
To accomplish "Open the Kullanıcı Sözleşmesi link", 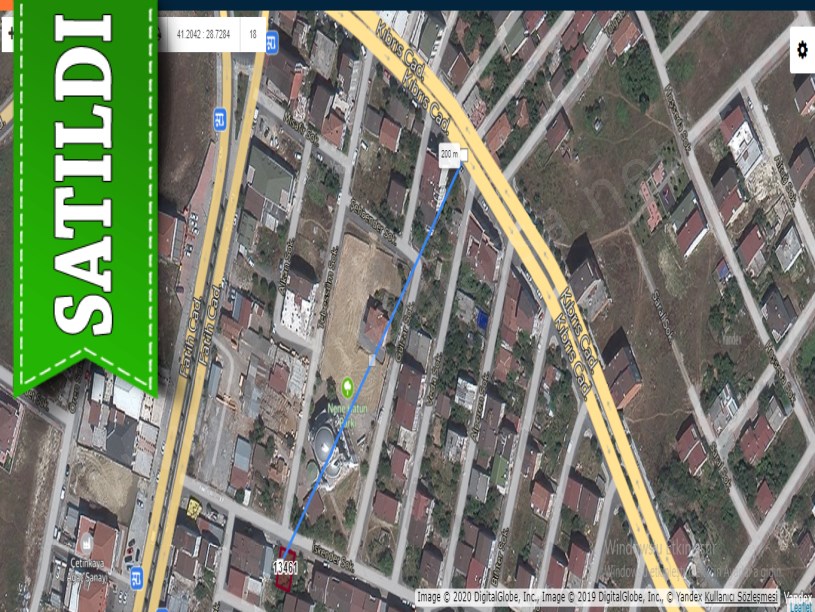I will 741,597.
